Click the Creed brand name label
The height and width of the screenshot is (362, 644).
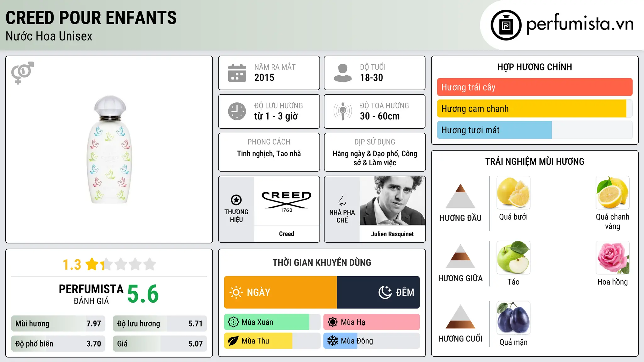(x=286, y=234)
